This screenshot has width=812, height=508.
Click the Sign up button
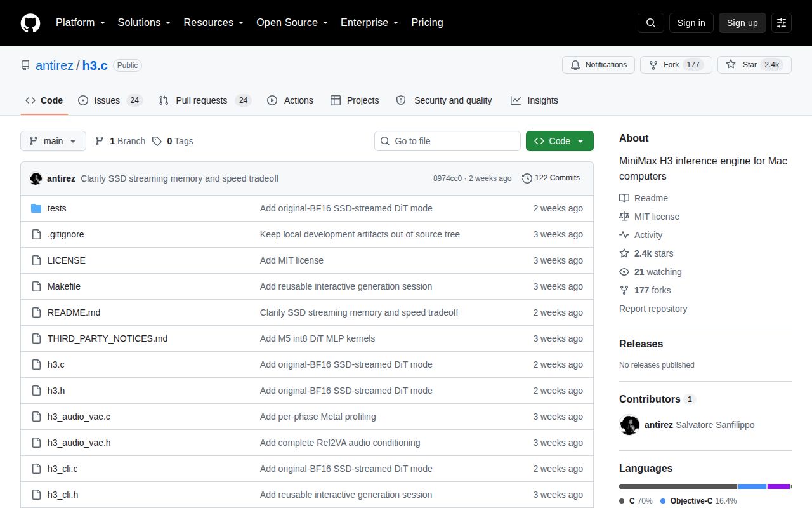[x=742, y=23]
